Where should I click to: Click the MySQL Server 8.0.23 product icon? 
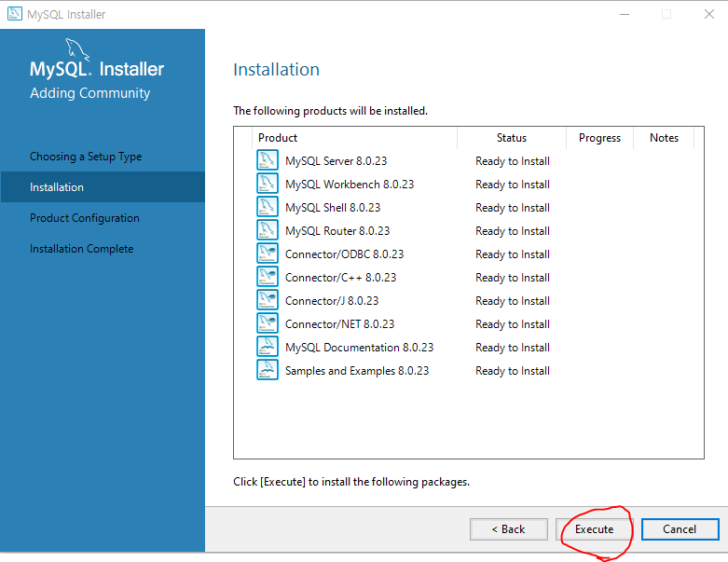[268, 160]
